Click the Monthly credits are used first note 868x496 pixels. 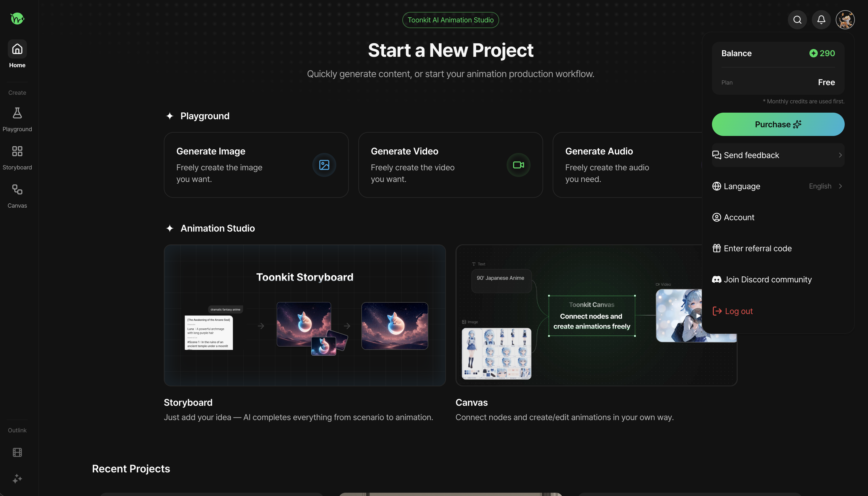tap(803, 101)
